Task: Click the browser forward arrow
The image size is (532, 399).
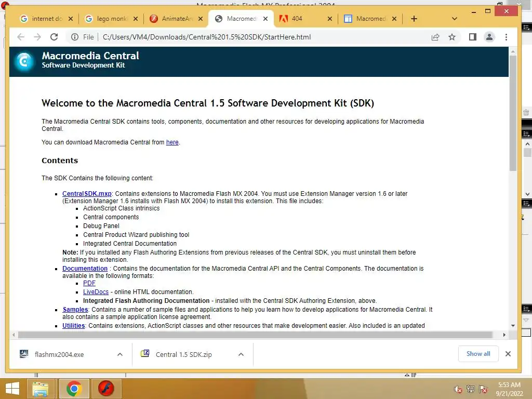Action: click(37, 37)
